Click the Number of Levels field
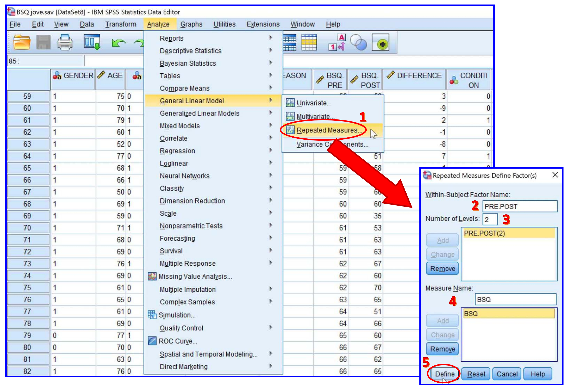This screenshot has height=392, width=568. click(x=490, y=219)
